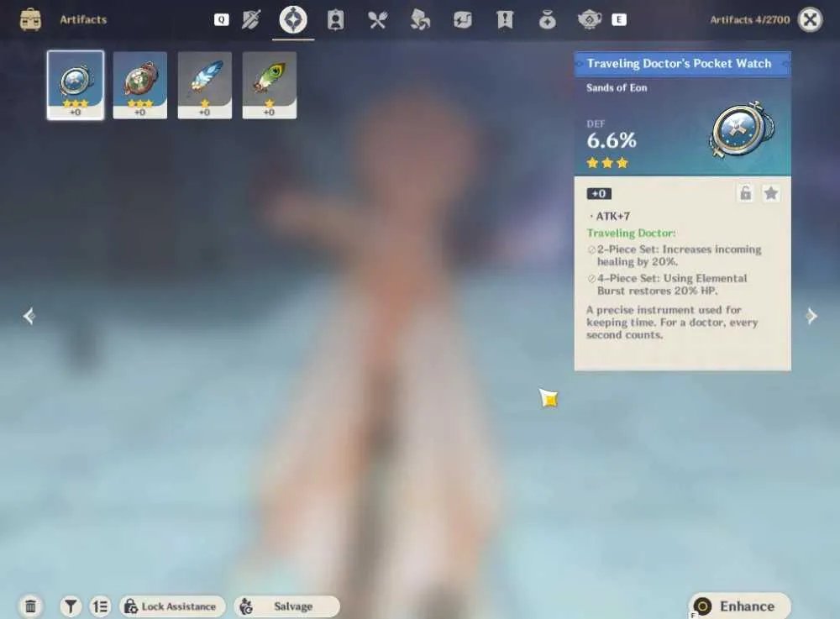Screen dimensions: 840x619
Task: Open the Furnishings teapot tab
Action: [x=590, y=20]
